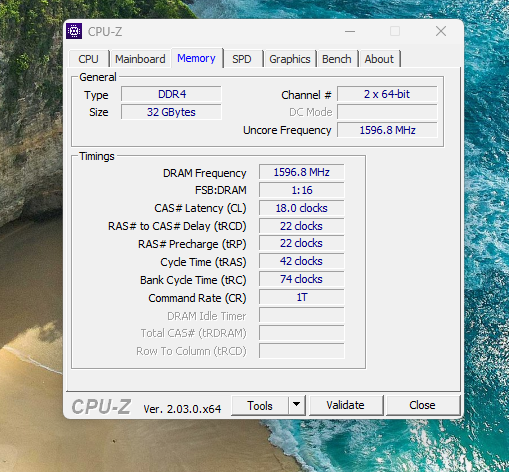Click the Bank Cycle Time (tRC) label
Screen dimensions: 509x472
pyautogui.click(x=193, y=280)
